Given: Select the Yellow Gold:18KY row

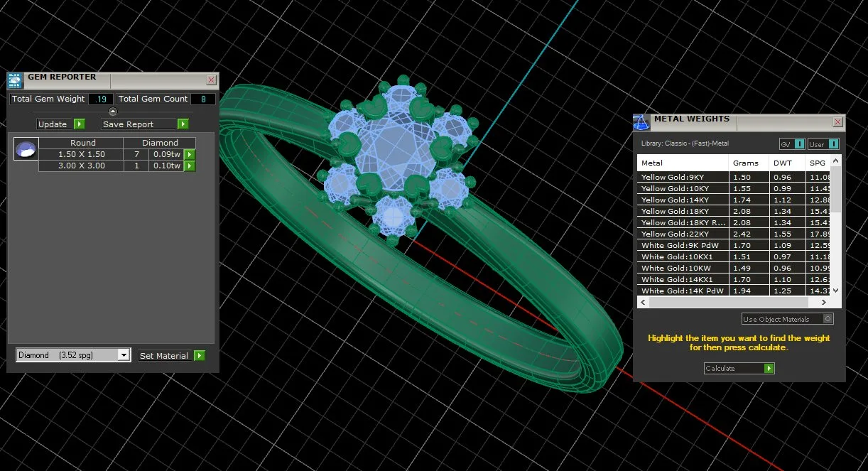Looking at the screenshot, I should pyautogui.click(x=734, y=211).
